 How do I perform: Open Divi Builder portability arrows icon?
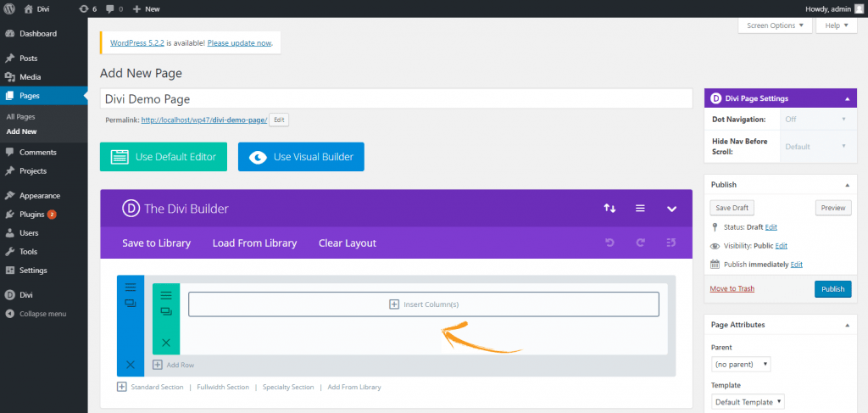pos(609,209)
